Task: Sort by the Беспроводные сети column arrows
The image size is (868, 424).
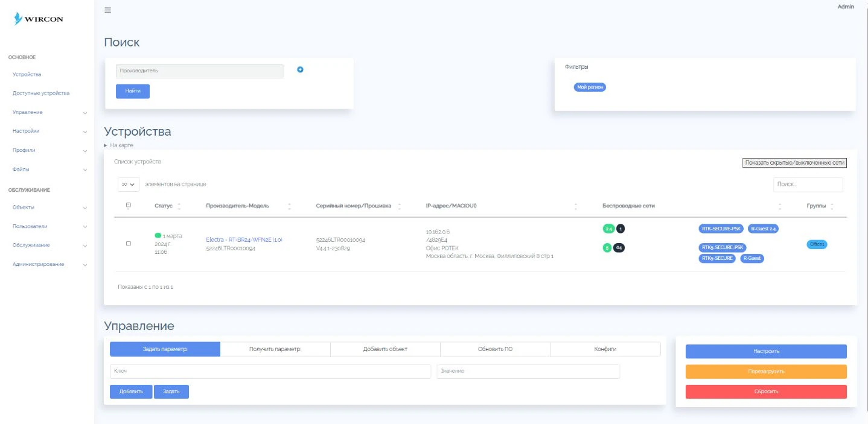Action: (780, 206)
